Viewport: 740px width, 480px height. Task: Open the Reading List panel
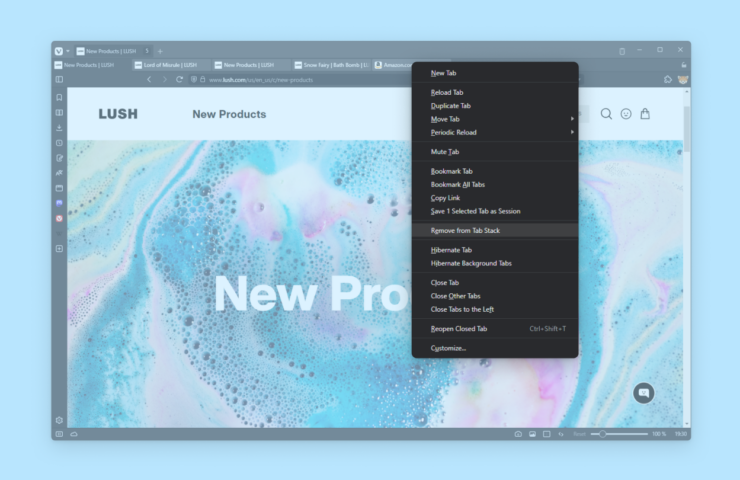coord(59,112)
